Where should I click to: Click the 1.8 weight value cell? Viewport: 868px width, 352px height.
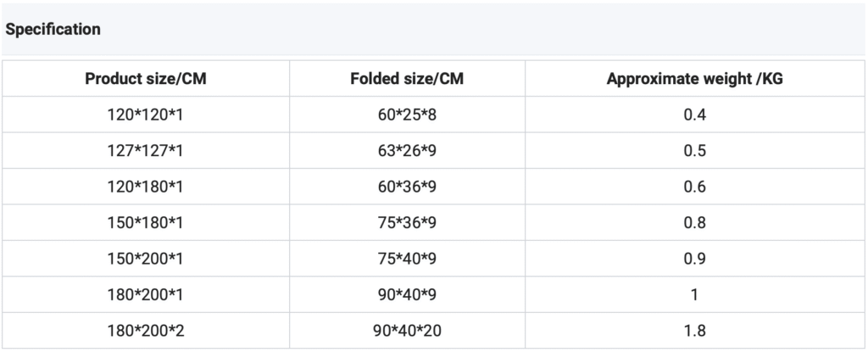click(x=694, y=331)
